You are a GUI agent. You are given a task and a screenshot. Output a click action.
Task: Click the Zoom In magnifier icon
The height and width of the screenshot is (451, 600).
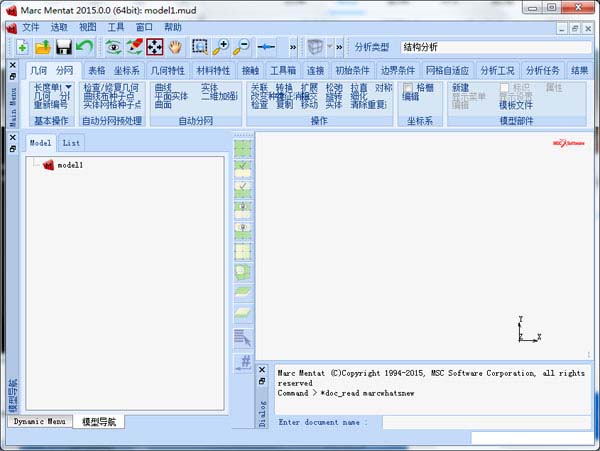[221, 47]
